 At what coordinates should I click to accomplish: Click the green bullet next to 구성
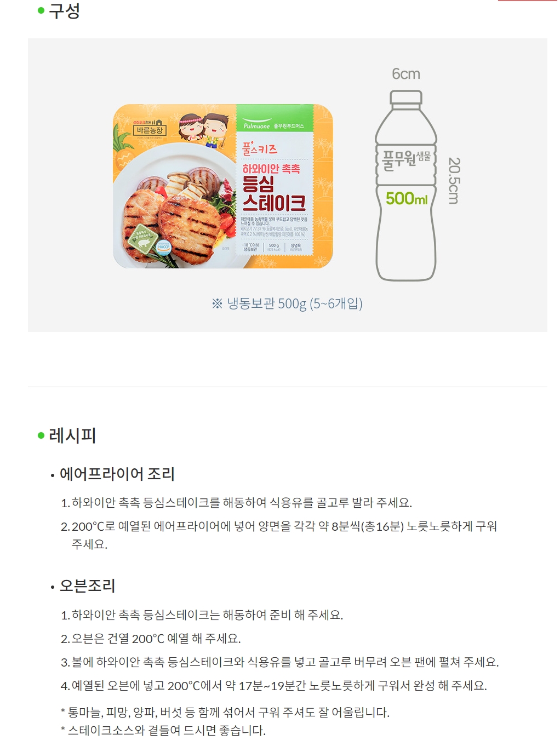(41, 10)
